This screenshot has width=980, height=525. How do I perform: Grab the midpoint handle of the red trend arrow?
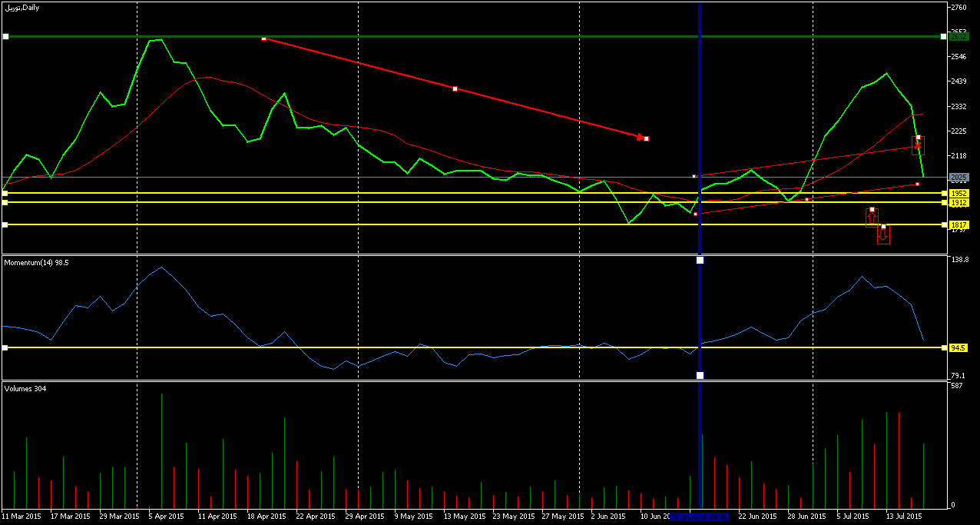pos(455,89)
